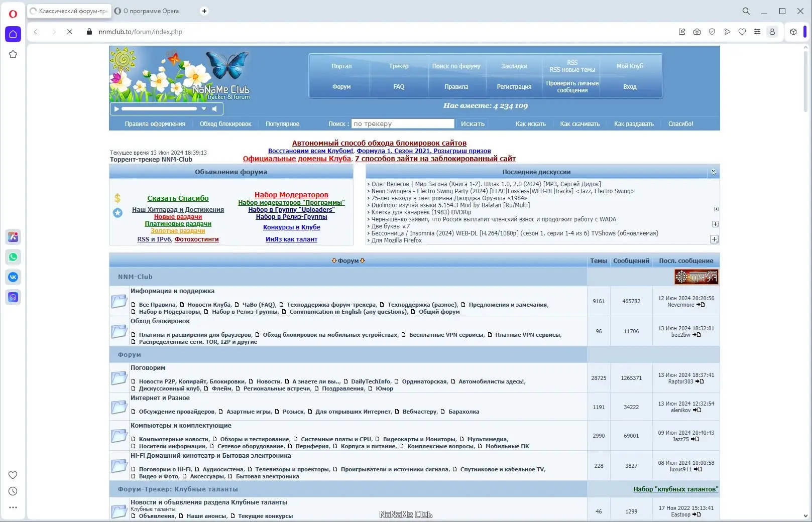Viewport: 812px width, 522px height.
Task: Click the dollar sign icon in announcements
Action: point(118,198)
